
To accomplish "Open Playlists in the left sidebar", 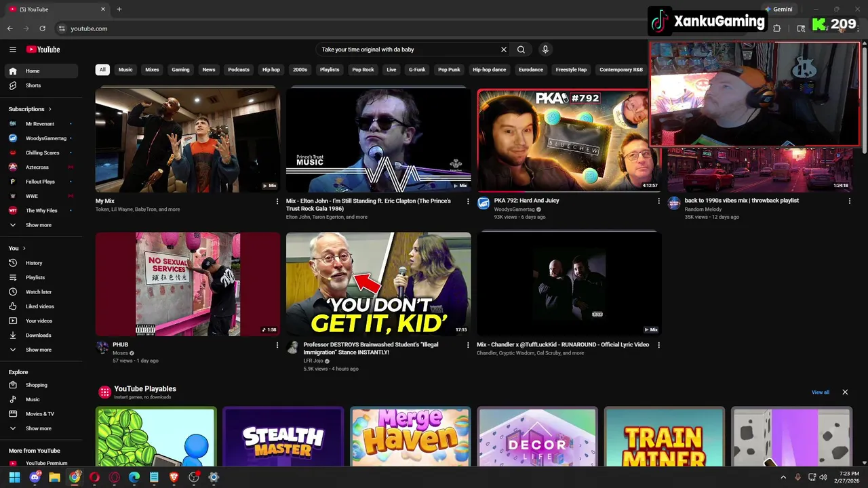I will [41, 277].
